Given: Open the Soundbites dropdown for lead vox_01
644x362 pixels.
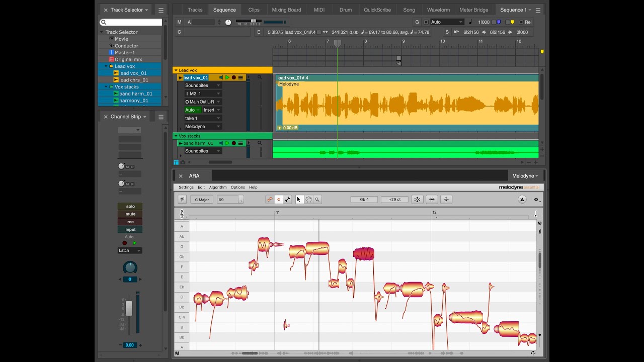Looking at the screenshot, I should click(202, 85).
